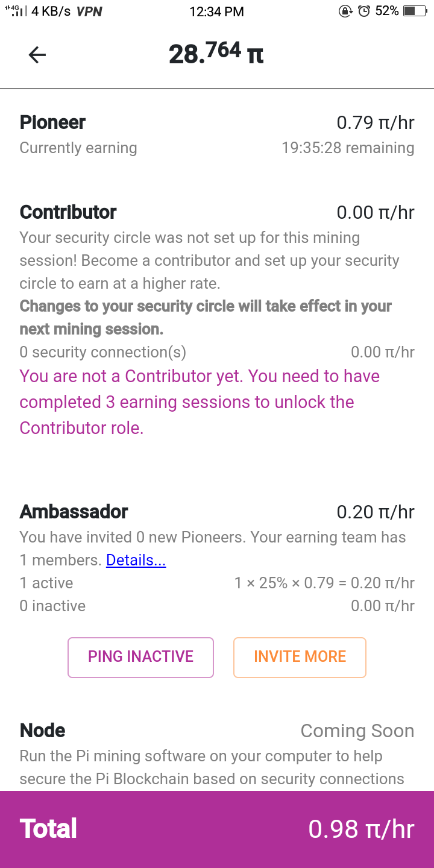The height and width of the screenshot is (868, 434).
Task: Tap the Ambassador section heading
Action: tap(74, 512)
